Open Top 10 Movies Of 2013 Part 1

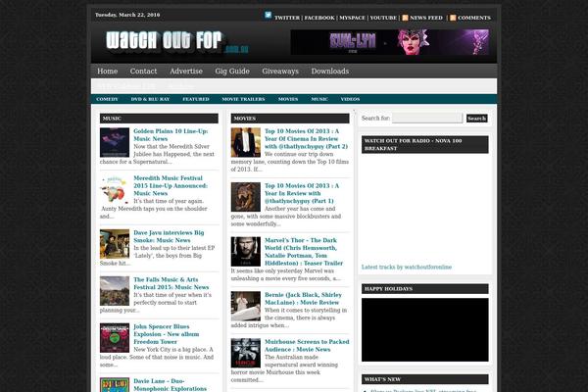[x=302, y=193]
